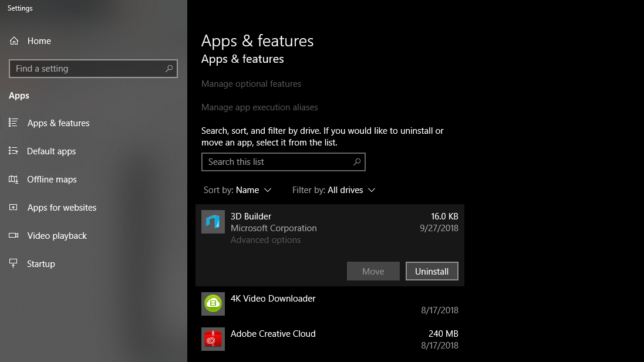Click the Home house icon

point(14,40)
